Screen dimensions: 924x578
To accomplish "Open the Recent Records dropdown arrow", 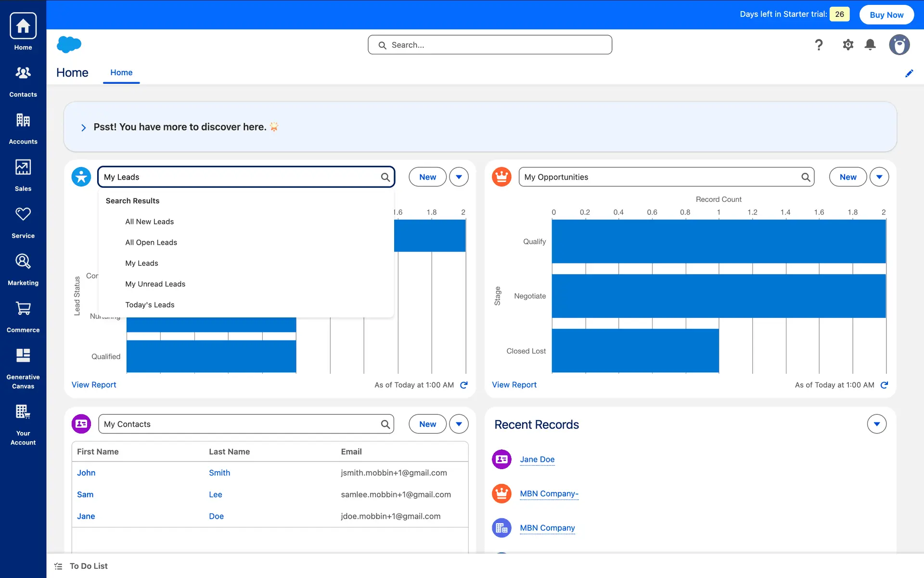I will 876,424.
